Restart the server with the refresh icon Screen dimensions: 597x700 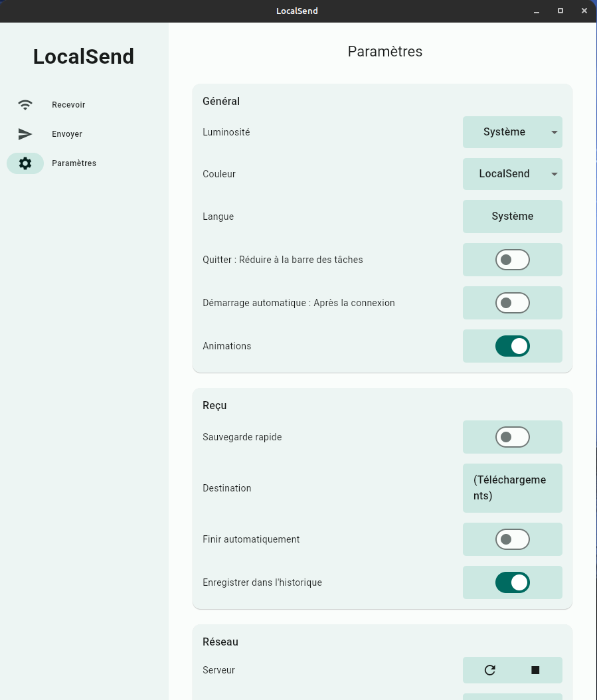[x=490, y=670]
